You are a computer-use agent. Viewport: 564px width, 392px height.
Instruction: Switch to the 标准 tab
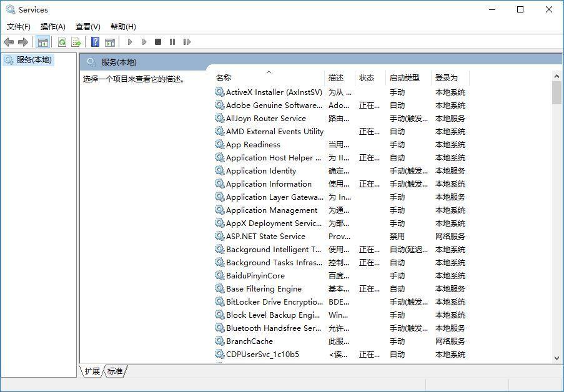tap(115, 371)
